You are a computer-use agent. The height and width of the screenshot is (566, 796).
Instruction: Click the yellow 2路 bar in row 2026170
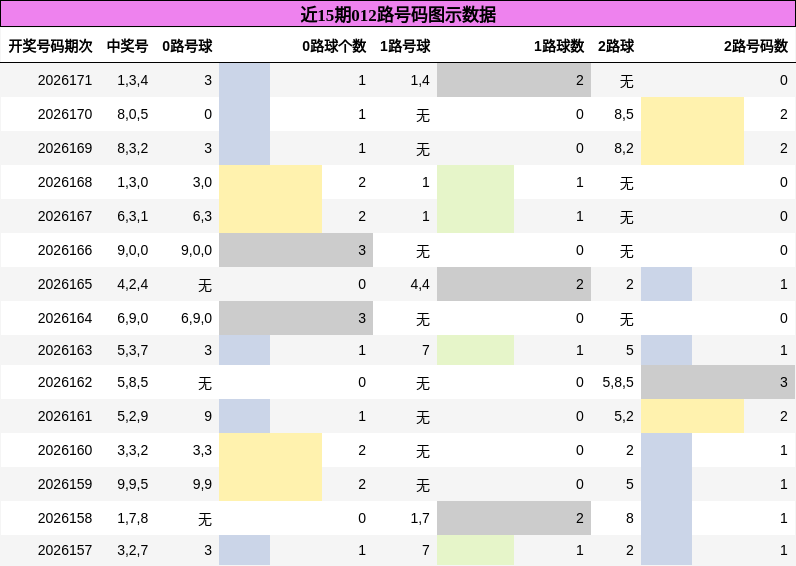point(692,114)
